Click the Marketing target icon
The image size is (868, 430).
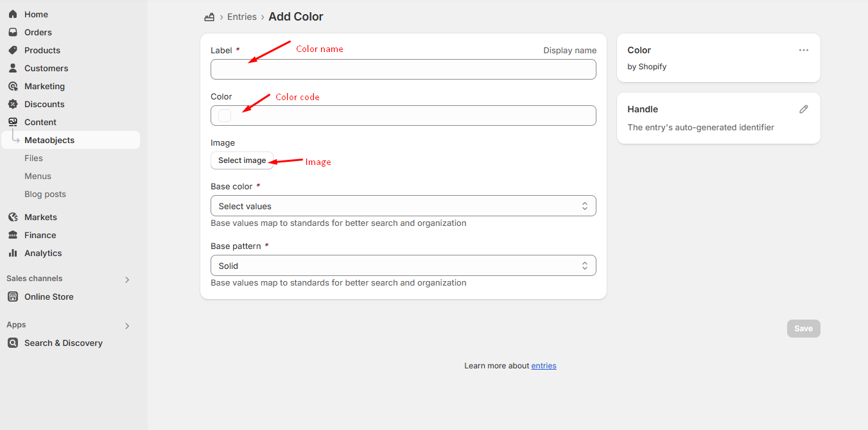(13, 86)
